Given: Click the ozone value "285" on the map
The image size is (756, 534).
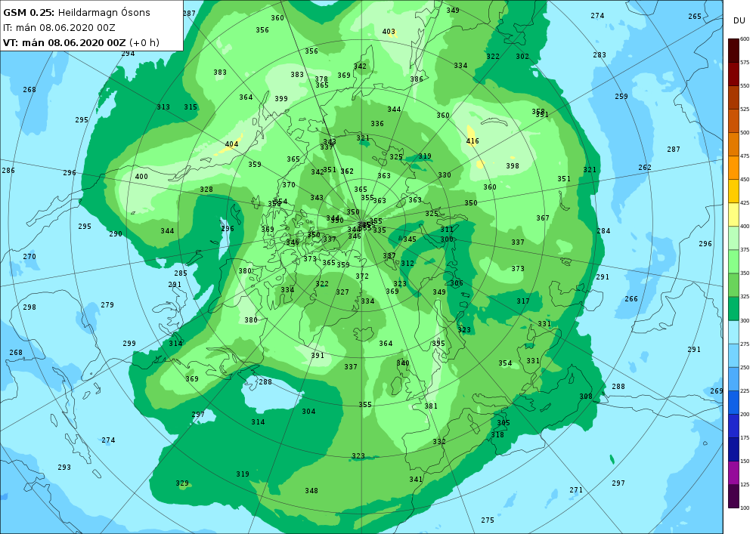Looking at the screenshot, I should click(181, 273).
